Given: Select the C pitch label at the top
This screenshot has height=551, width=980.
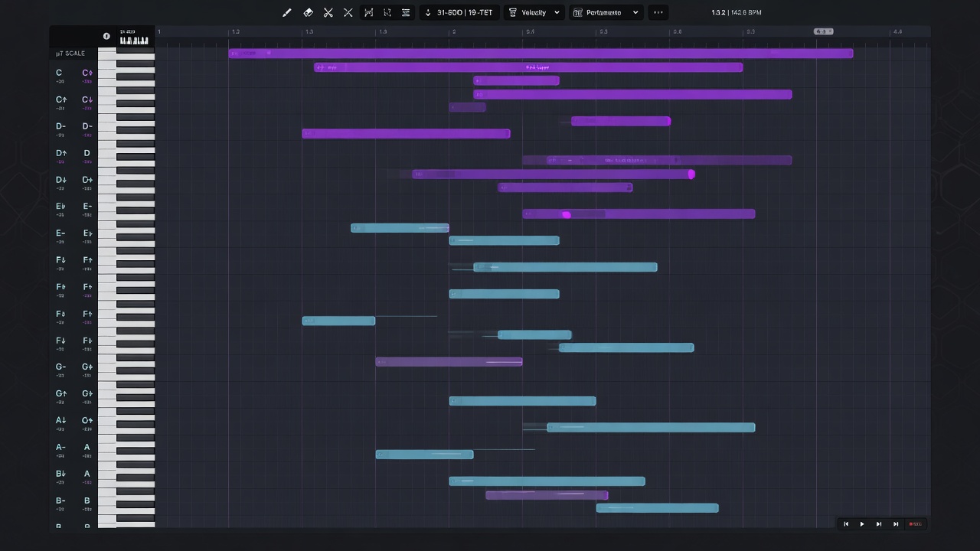Looking at the screenshot, I should point(59,73).
